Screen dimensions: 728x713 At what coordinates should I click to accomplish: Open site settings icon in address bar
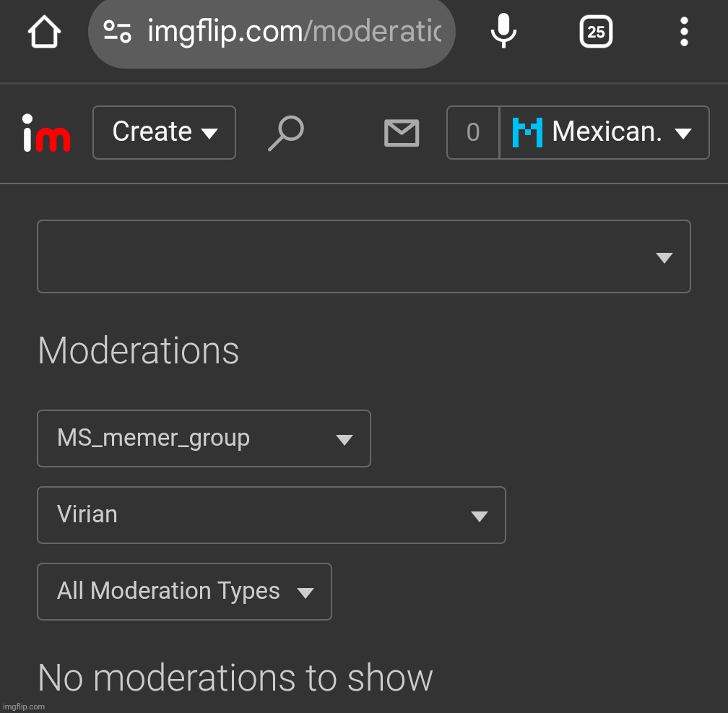click(x=117, y=32)
